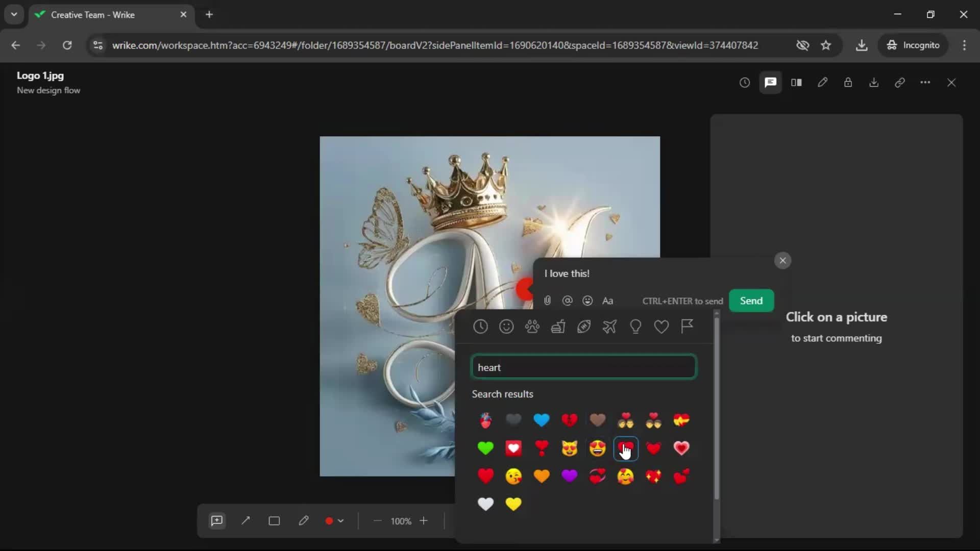
Task: Toggle Aa text formatting options
Action: pyautogui.click(x=607, y=301)
